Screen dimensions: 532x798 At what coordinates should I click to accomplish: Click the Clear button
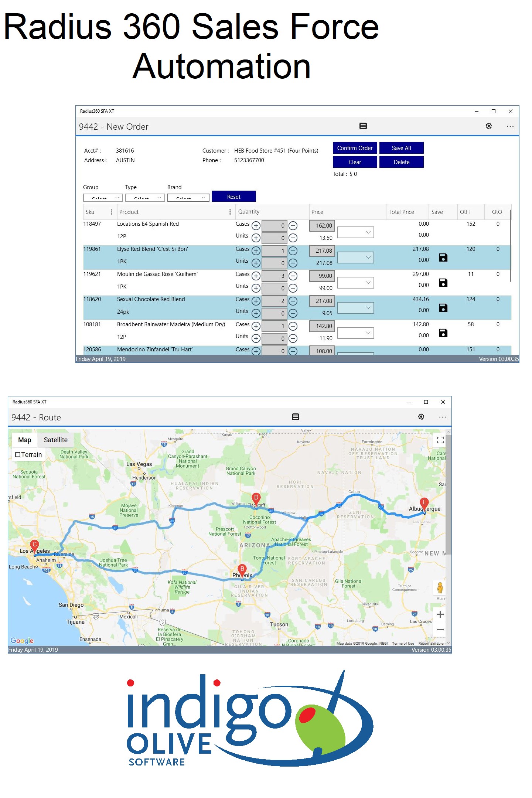(x=355, y=162)
